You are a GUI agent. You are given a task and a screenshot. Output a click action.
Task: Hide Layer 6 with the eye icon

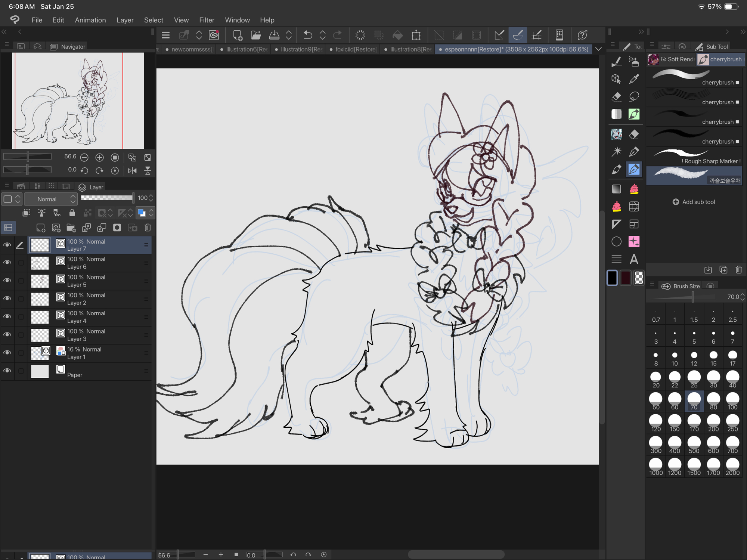(x=7, y=263)
